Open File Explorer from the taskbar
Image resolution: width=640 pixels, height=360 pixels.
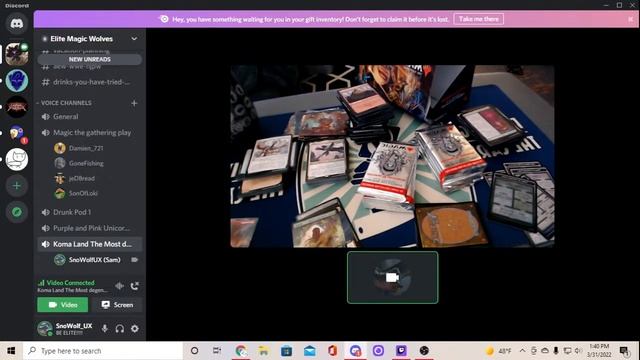click(263, 351)
